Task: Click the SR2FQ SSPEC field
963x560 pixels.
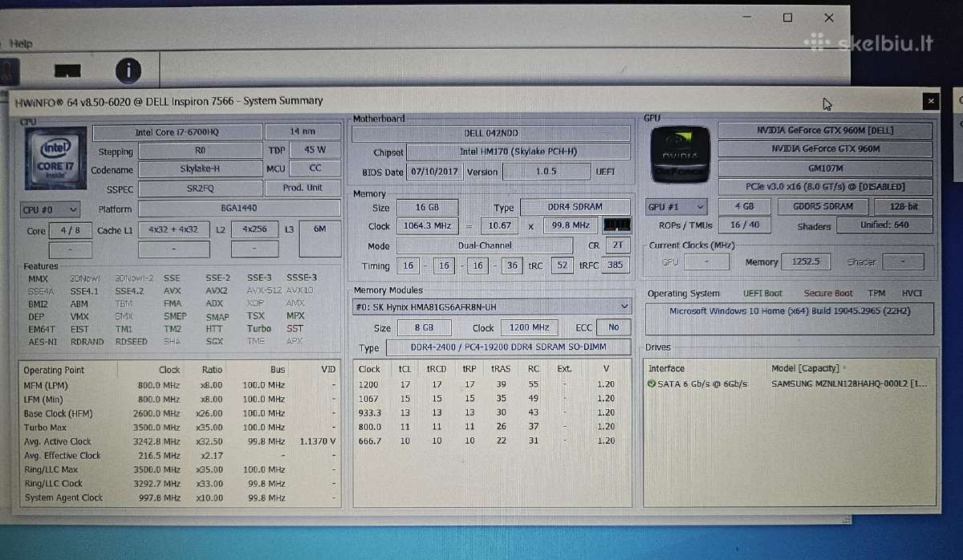Action: click(x=200, y=189)
